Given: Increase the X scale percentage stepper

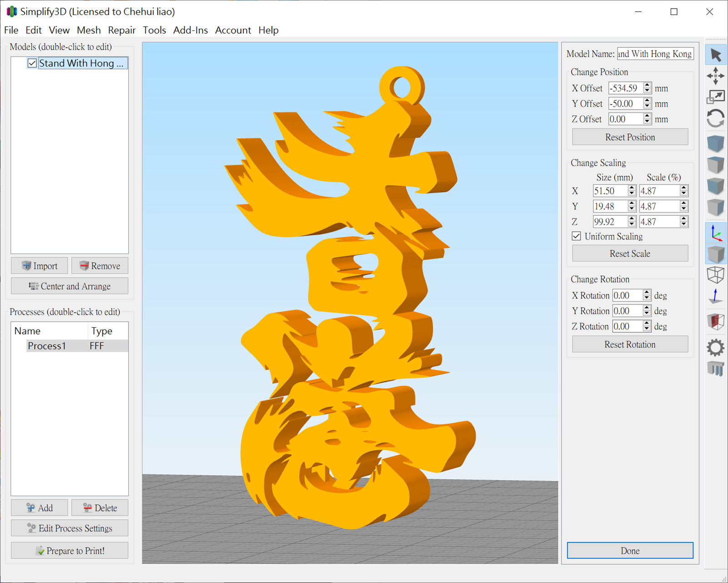Looking at the screenshot, I should [x=683, y=188].
